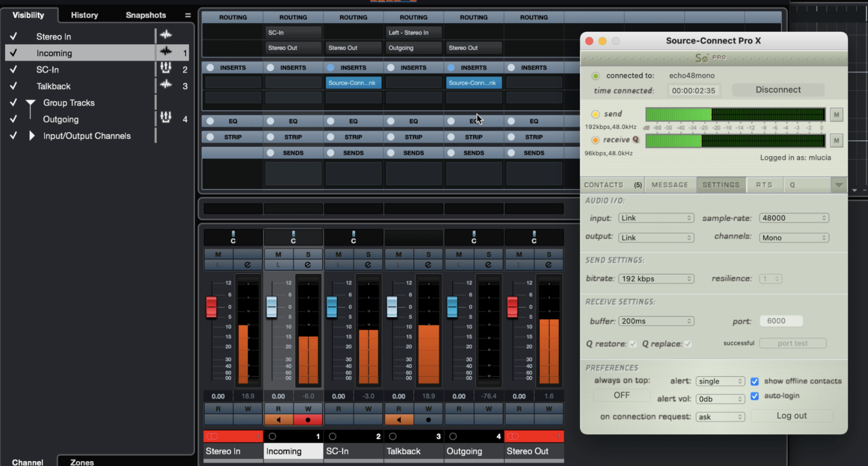Image resolution: width=868 pixels, height=466 pixels.
Task: Toggle the monitor speaker icon on Talkback channel
Action: [x=399, y=420]
